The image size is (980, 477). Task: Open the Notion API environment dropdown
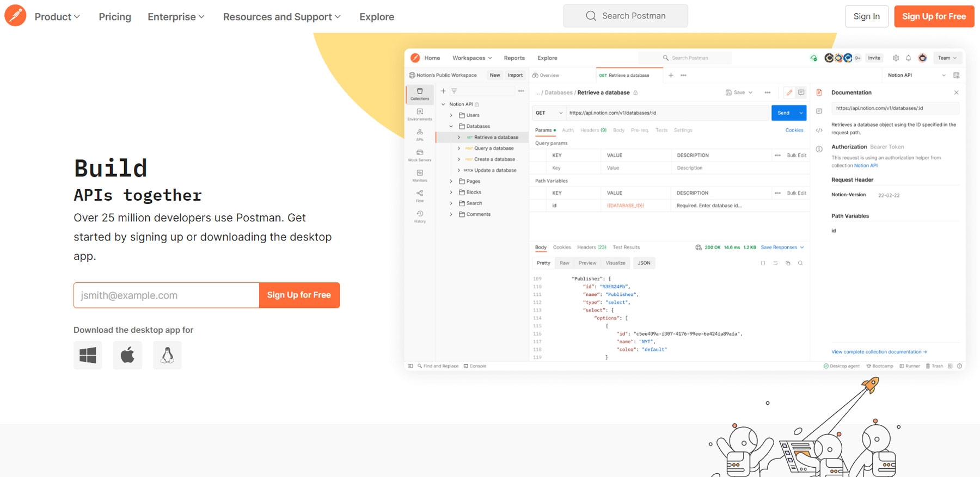click(x=917, y=75)
